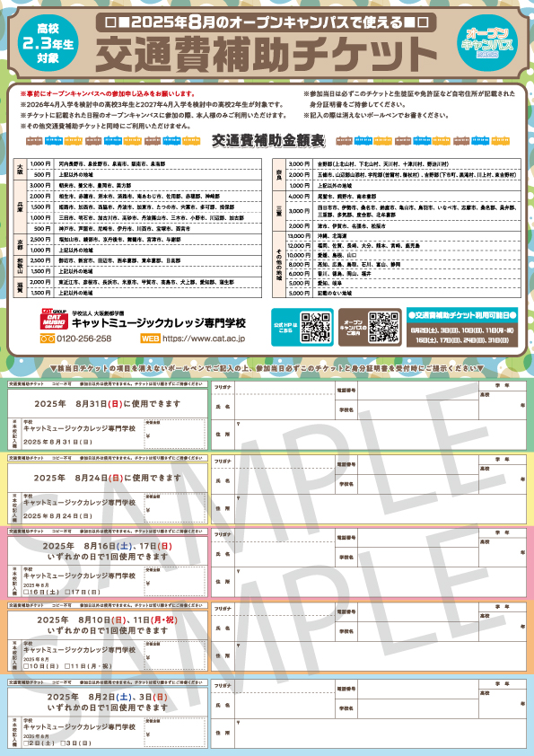The image size is (534, 756).
Task: Click the 4,000円 amount in the 三重 section
Action: click(299, 197)
